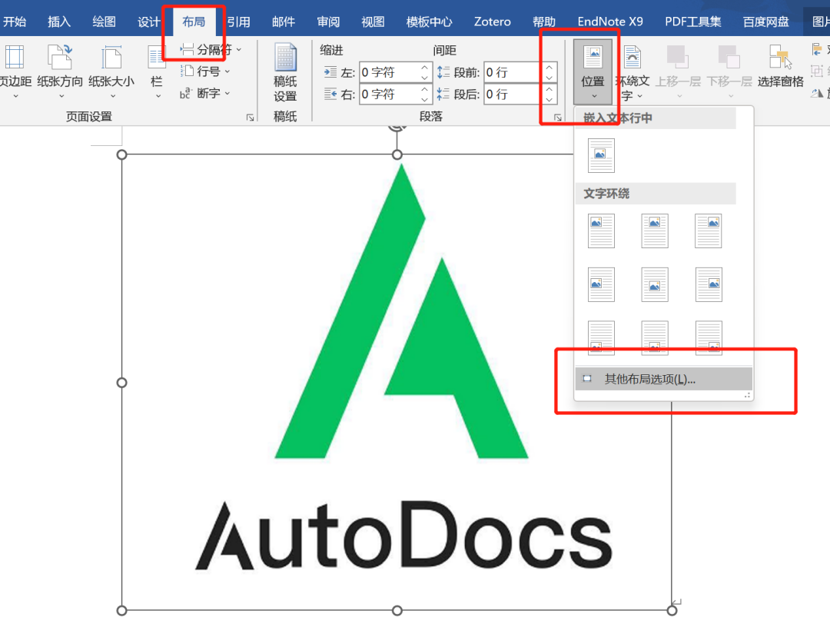Image resolution: width=830 pixels, height=644 pixels.
Task: Open the 模板中心 template center tab
Action: click(x=430, y=22)
